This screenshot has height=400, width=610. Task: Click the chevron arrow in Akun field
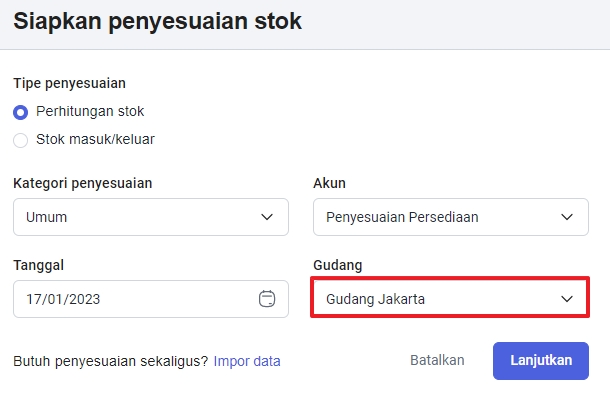(567, 217)
